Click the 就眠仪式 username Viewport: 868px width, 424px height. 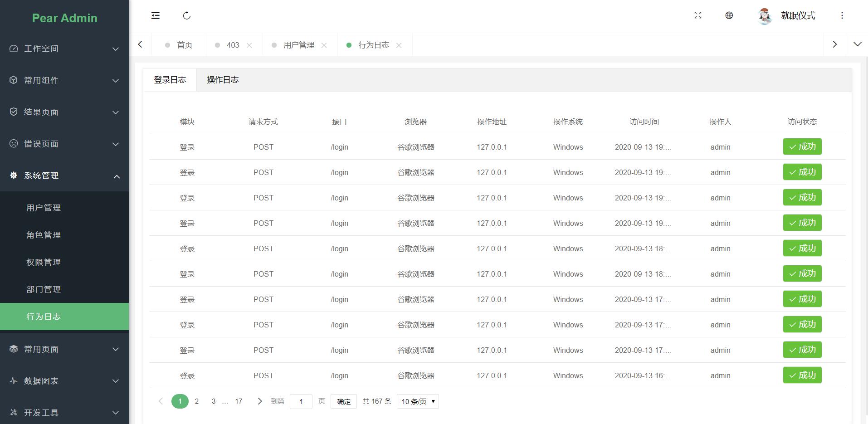(x=798, y=16)
